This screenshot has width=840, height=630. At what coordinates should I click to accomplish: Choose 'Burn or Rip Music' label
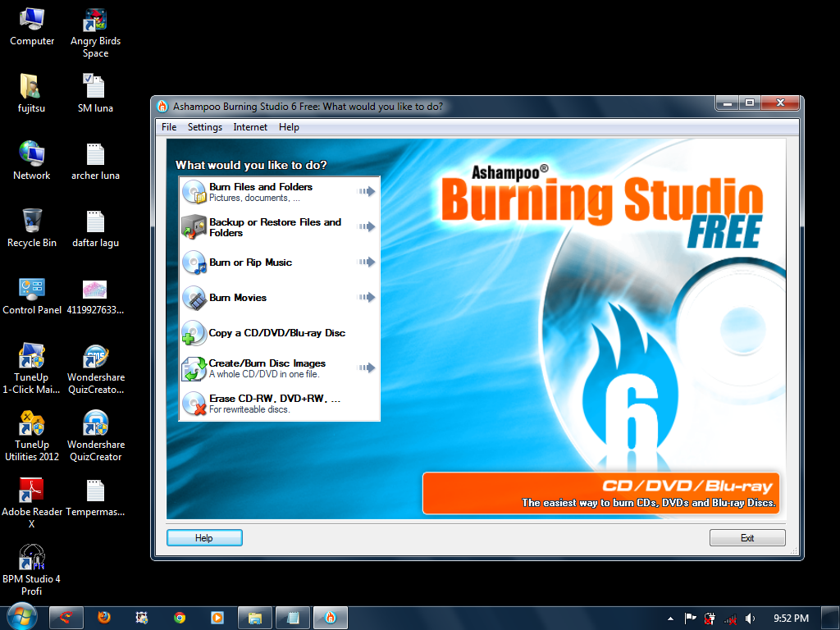point(251,262)
